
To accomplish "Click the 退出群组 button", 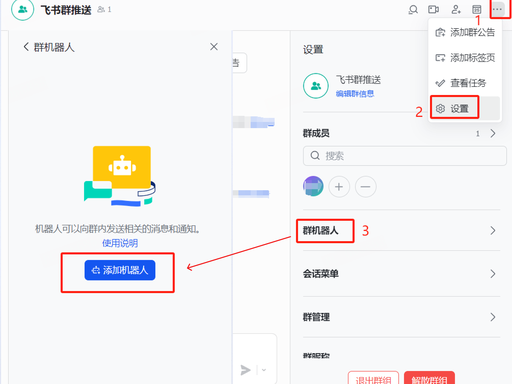I will [373, 378].
